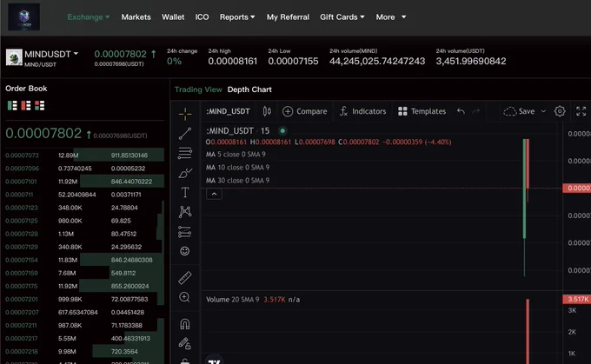Show sell orders only in order book
This screenshot has height=364, width=591.
26,105
